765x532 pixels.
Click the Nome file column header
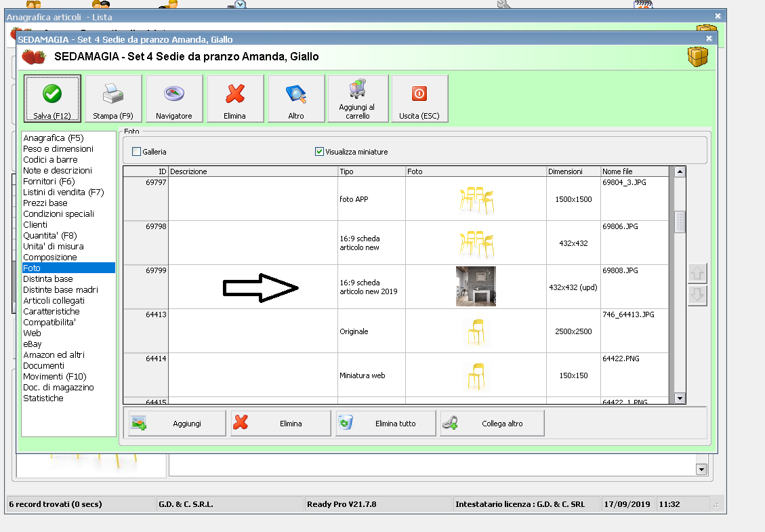634,171
